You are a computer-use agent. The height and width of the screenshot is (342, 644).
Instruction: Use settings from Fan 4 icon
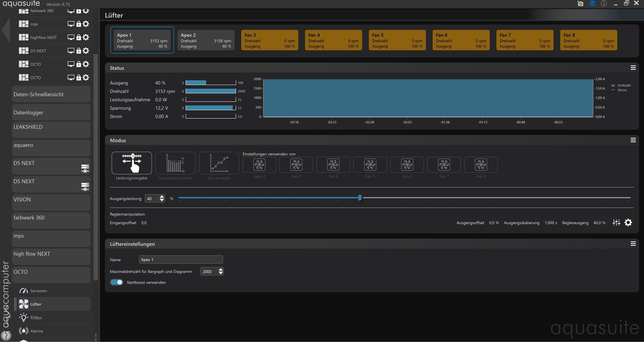333,165
